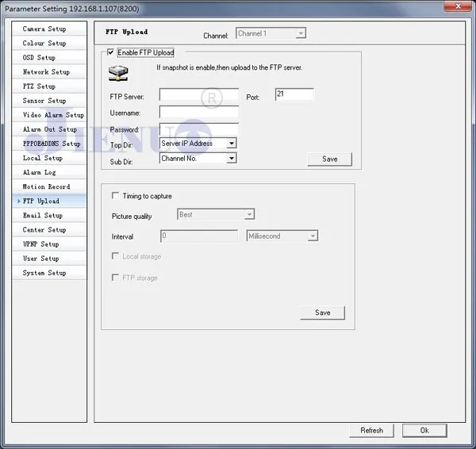Image resolution: width=476 pixels, height=449 pixels.
Task: Tick the FTP storage checkbox
Action: [115, 278]
